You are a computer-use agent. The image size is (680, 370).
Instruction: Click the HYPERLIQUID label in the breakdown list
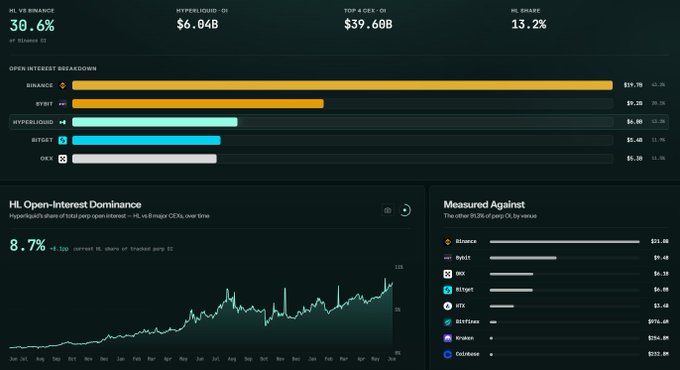[33, 122]
